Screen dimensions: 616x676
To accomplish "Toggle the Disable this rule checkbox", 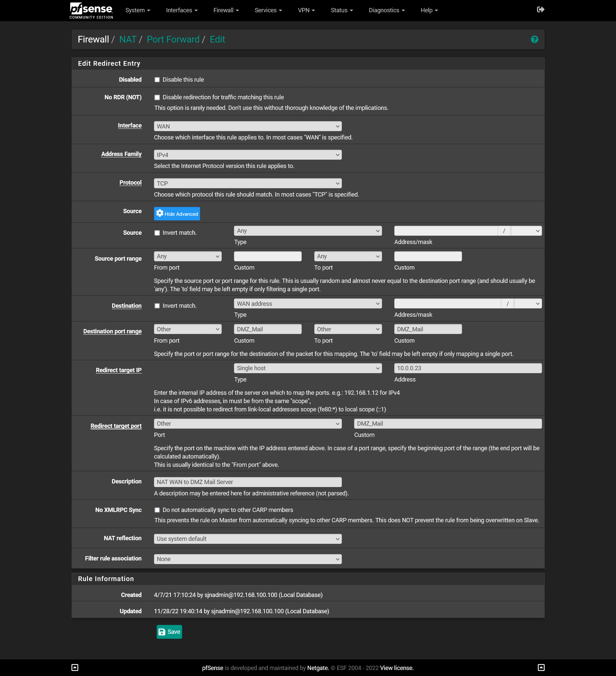I will [157, 80].
